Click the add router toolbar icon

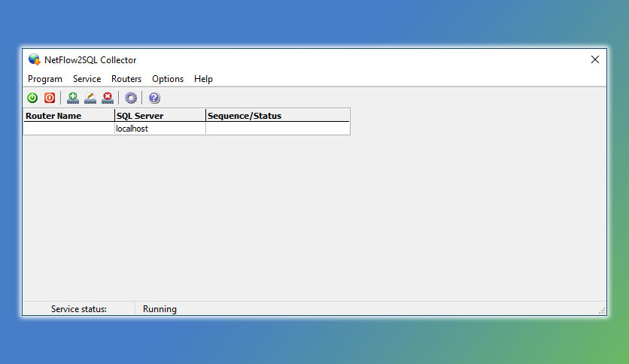[x=73, y=98]
